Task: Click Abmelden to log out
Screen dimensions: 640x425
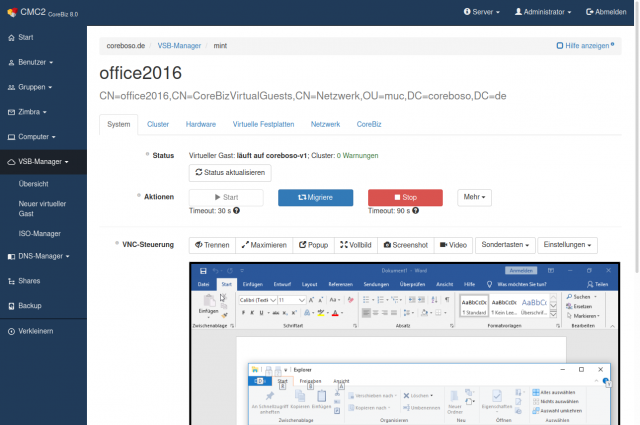Action: pyautogui.click(x=606, y=12)
